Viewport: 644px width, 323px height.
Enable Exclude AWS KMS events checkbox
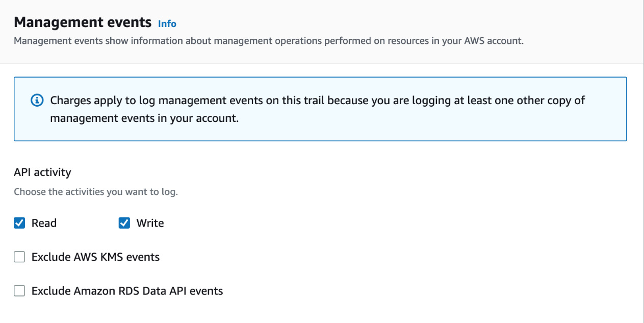[19, 257]
